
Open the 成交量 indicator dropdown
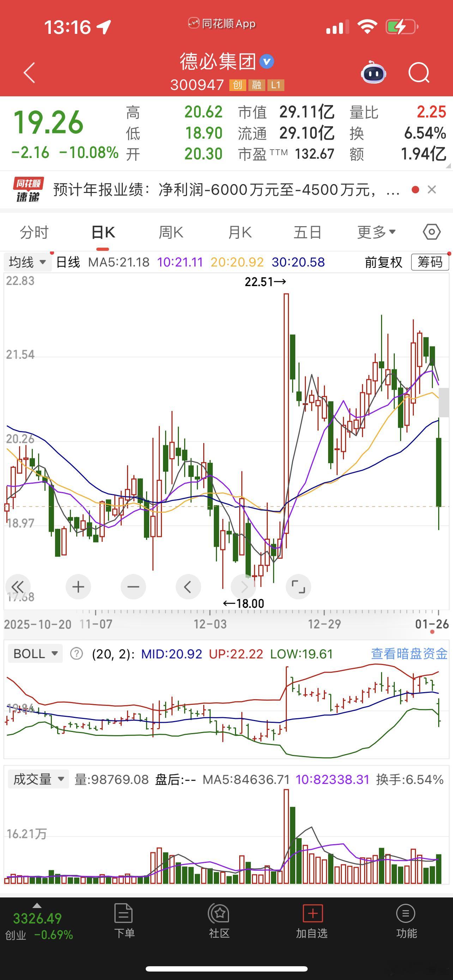(38, 779)
